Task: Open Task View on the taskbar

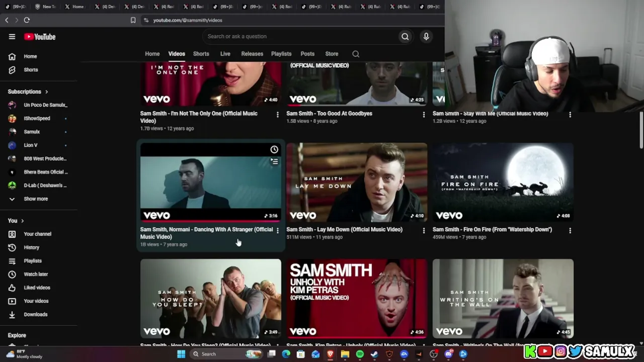Action: point(272,354)
